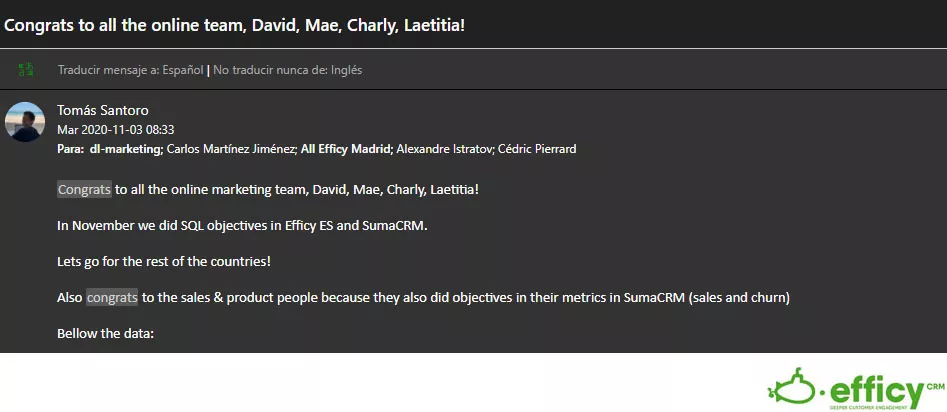
Task: Click the email subject heading
Action: click(x=235, y=25)
